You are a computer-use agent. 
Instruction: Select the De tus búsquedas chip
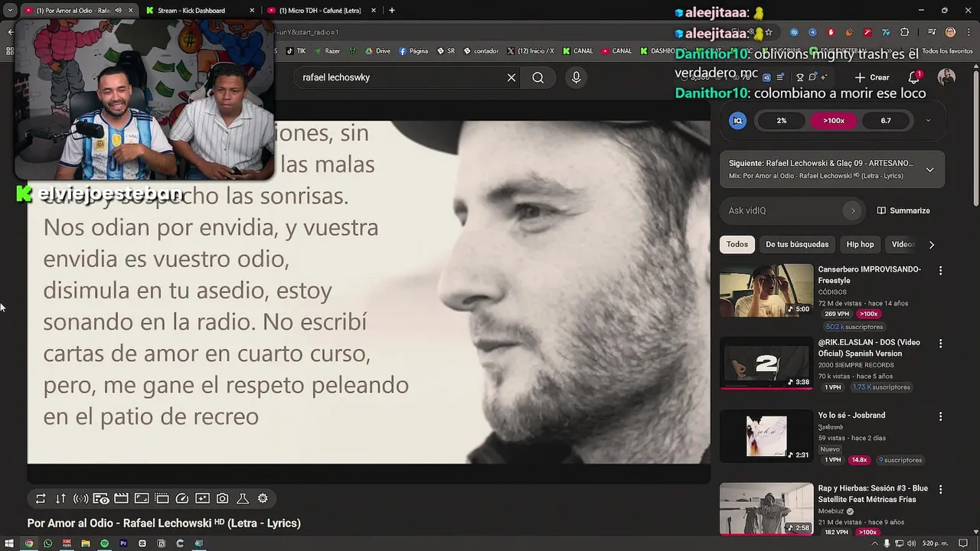[x=797, y=244]
